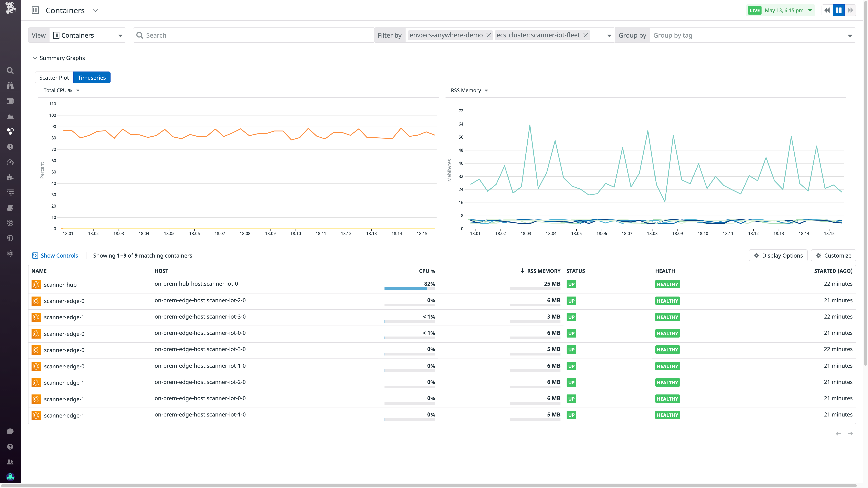Open Display Options
The width and height of the screenshot is (868, 488).
(x=778, y=255)
